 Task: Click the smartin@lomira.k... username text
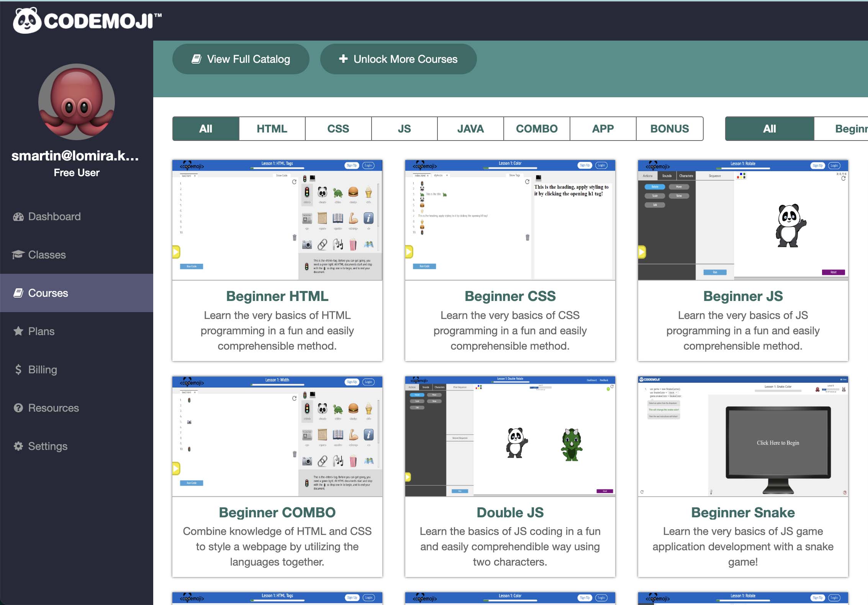[x=75, y=155]
